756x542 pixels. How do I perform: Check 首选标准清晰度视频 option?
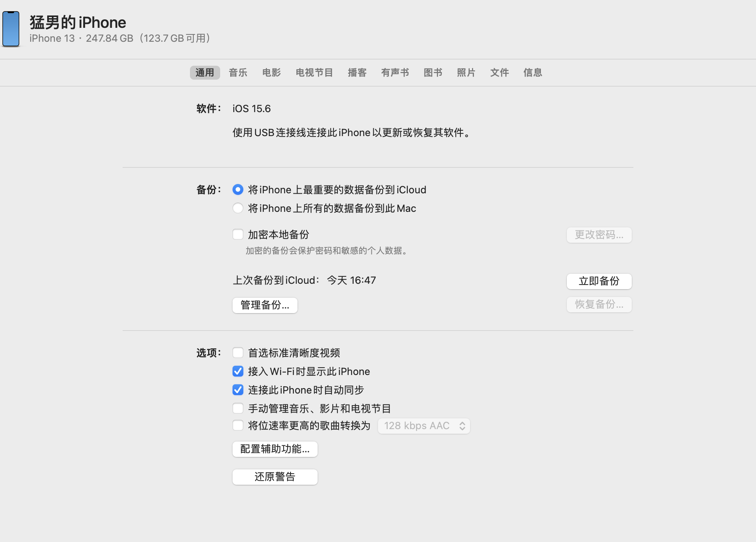coord(238,353)
